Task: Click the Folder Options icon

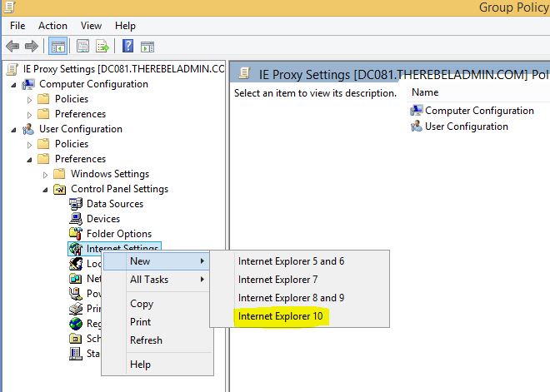Action: coord(76,234)
